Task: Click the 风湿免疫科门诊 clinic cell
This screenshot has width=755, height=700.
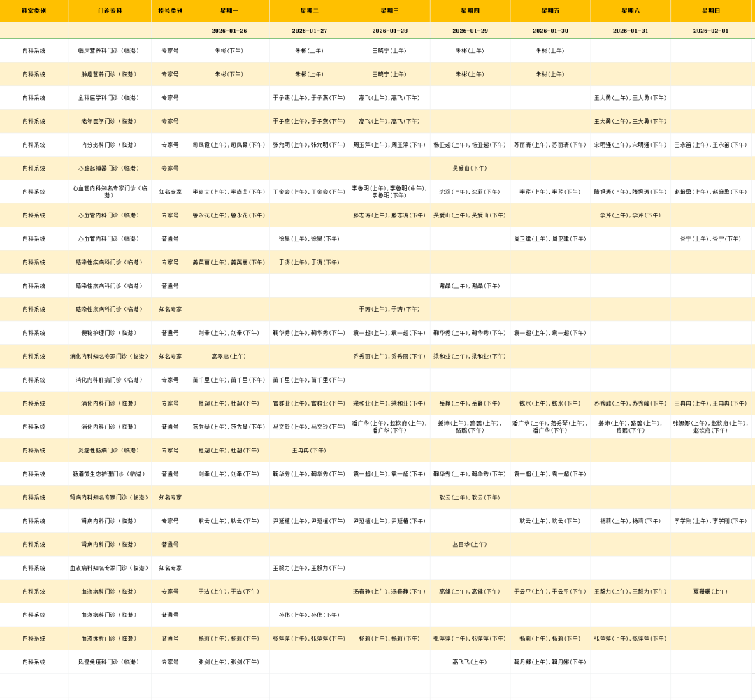Action: pyautogui.click(x=110, y=662)
